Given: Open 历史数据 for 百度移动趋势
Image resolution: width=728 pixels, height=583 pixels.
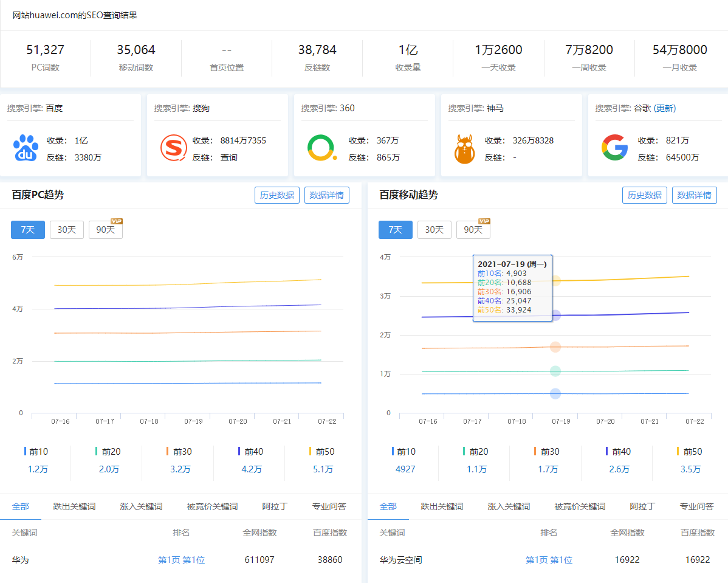Looking at the screenshot, I should (645, 195).
